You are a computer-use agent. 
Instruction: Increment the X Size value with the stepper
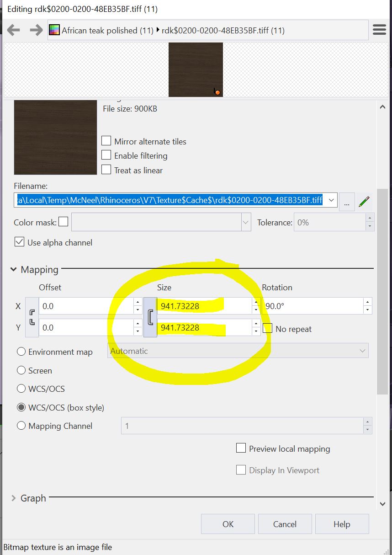(x=256, y=303)
